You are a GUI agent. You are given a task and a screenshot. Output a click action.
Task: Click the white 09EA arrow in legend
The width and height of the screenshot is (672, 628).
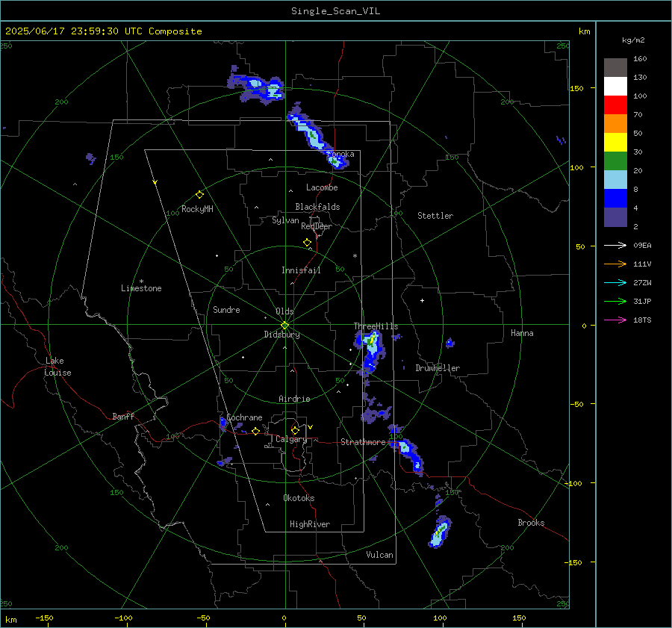615,245
